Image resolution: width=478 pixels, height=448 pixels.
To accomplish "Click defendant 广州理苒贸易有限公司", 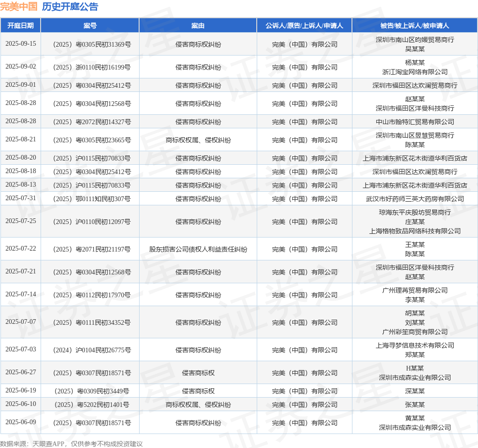I will [x=415, y=290].
